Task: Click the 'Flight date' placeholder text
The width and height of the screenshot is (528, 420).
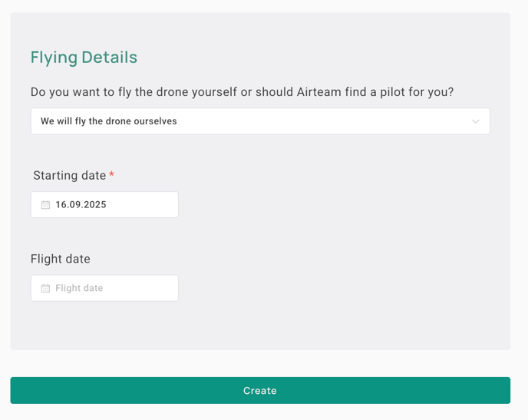Action: pyautogui.click(x=79, y=288)
